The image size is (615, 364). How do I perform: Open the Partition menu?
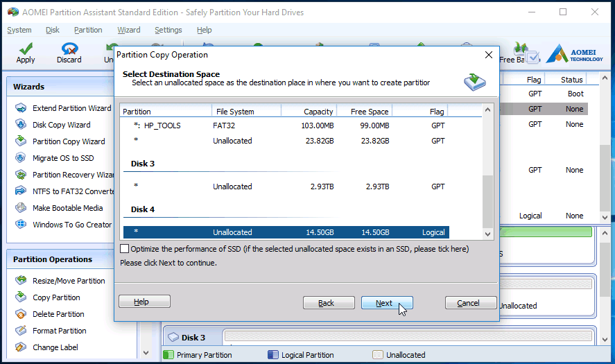(x=88, y=30)
